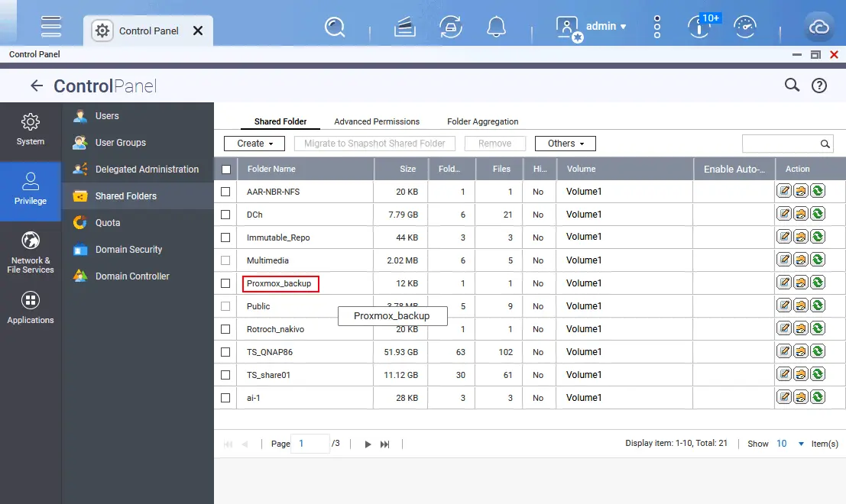
Task: Open background tasks stack icon
Action: [x=404, y=27]
